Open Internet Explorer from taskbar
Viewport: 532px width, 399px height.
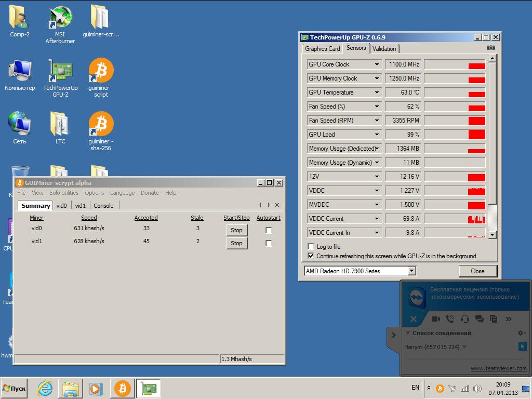[45, 388]
